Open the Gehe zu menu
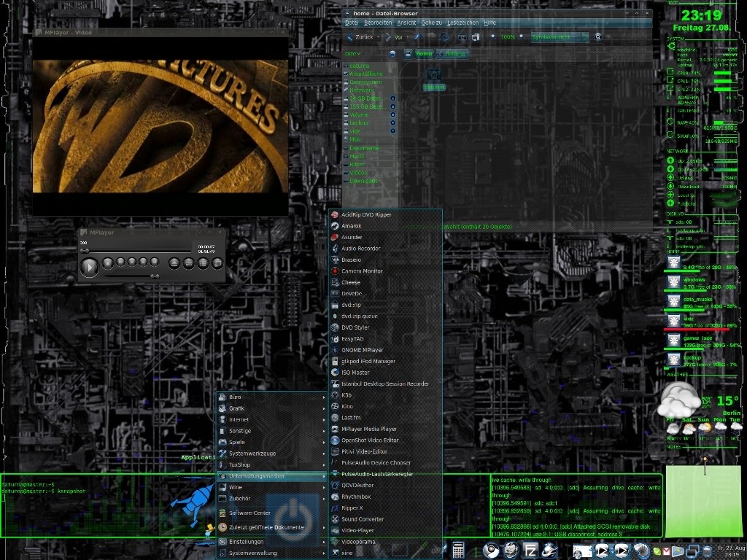747x560 pixels. coord(432,23)
